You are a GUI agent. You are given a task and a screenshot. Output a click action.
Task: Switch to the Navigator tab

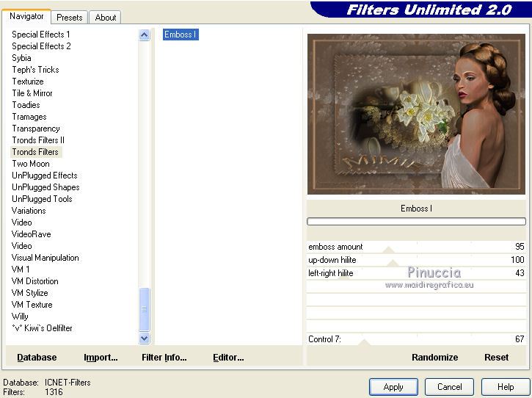coord(26,16)
